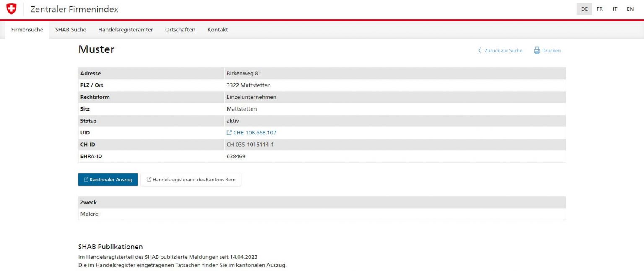Click the back chevron beside Zurück zur Suche
The width and height of the screenshot is (644, 271).
(x=480, y=51)
